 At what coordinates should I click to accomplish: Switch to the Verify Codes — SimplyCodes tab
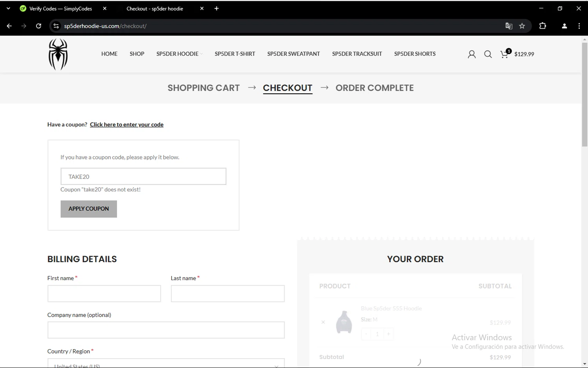coord(60,9)
